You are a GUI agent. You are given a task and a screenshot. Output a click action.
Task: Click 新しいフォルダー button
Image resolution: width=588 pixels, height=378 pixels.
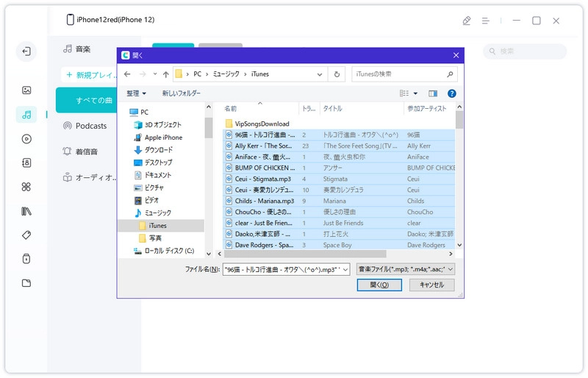(x=181, y=93)
